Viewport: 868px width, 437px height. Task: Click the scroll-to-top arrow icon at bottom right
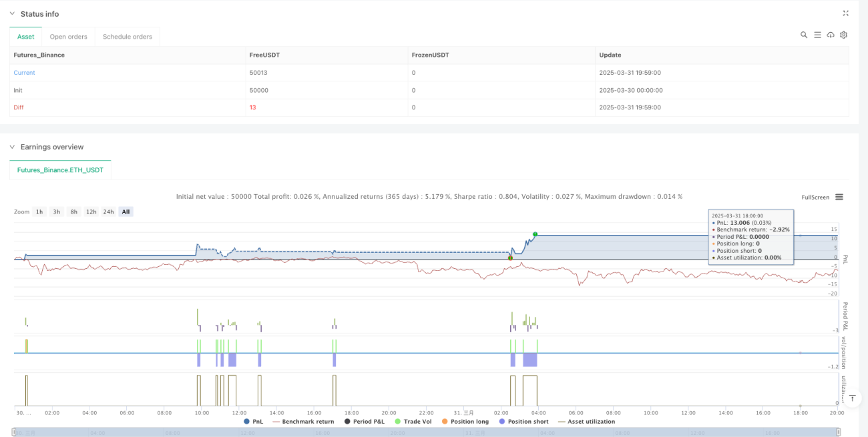coord(851,398)
